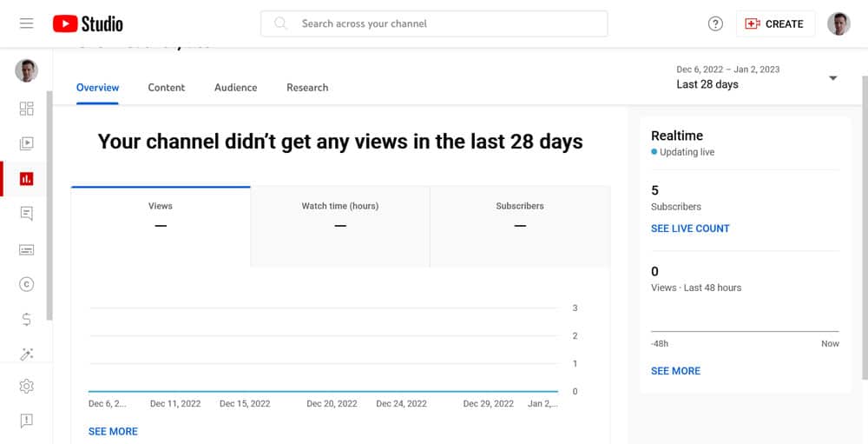
Task: Select Analytics icon in sidebar
Action: click(x=26, y=178)
